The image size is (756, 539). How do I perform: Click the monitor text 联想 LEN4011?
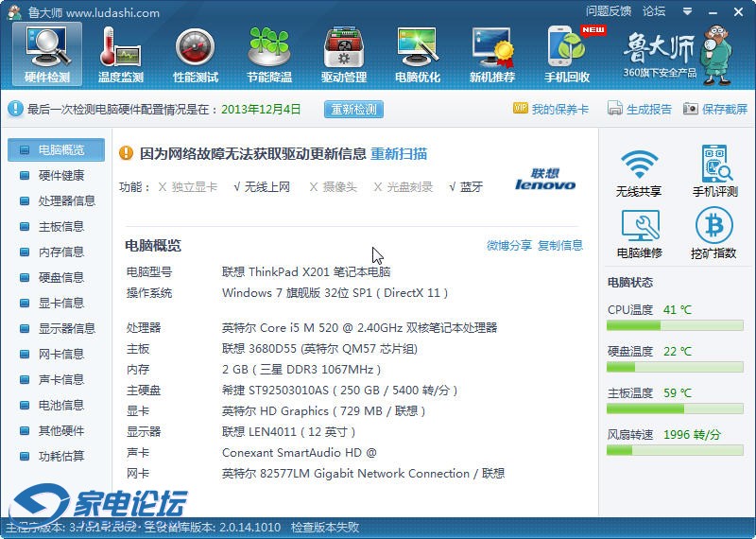coord(288,432)
